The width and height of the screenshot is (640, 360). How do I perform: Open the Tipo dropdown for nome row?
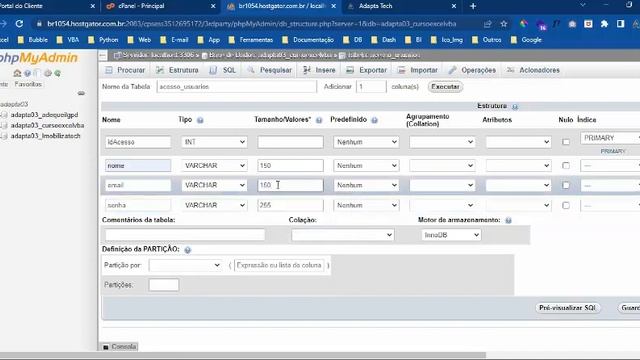click(x=214, y=166)
